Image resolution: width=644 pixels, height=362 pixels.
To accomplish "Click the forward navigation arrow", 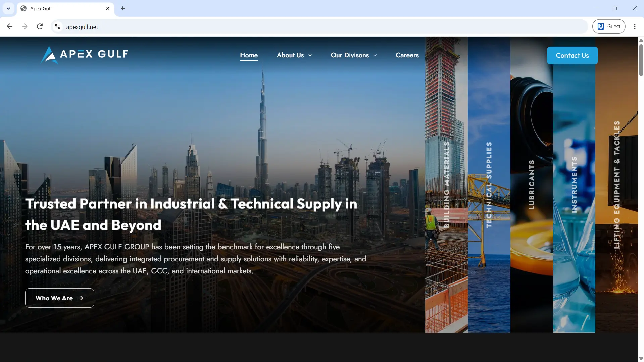I will 24,27.
